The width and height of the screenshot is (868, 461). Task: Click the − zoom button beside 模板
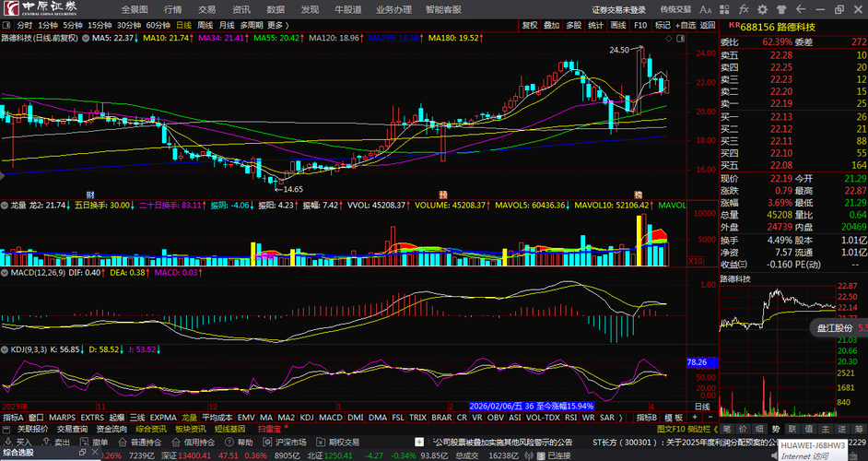tap(710, 418)
